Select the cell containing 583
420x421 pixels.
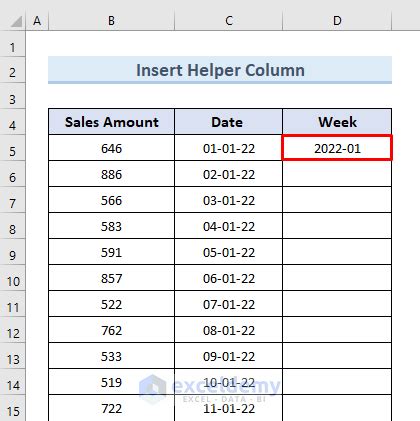(111, 226)
